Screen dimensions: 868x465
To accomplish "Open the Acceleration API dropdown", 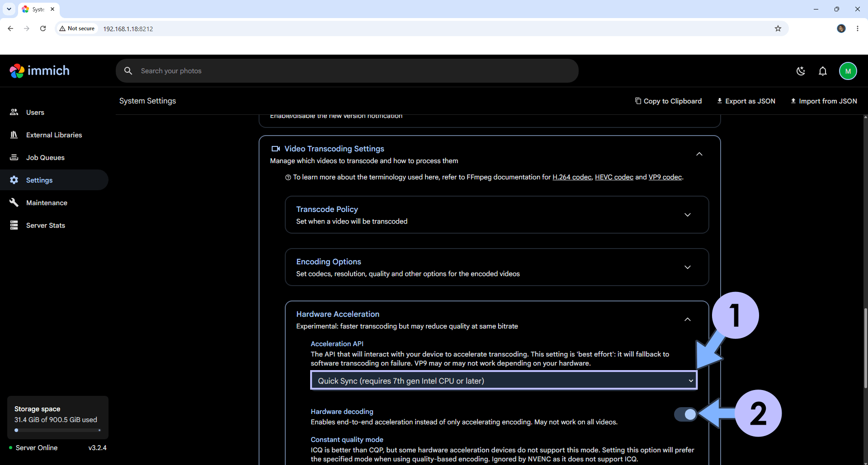I will tap(504, 380).
